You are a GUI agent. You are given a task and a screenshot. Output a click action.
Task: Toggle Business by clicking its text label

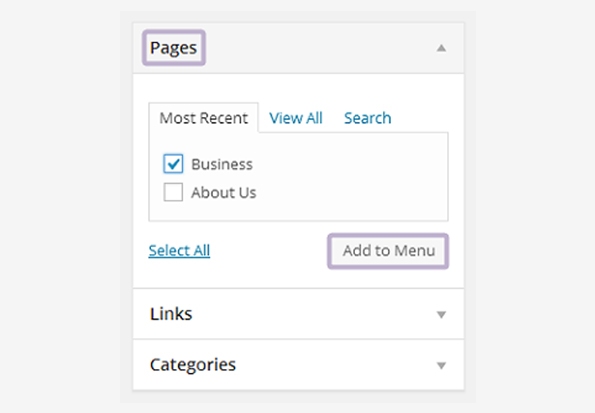point(222,164)
